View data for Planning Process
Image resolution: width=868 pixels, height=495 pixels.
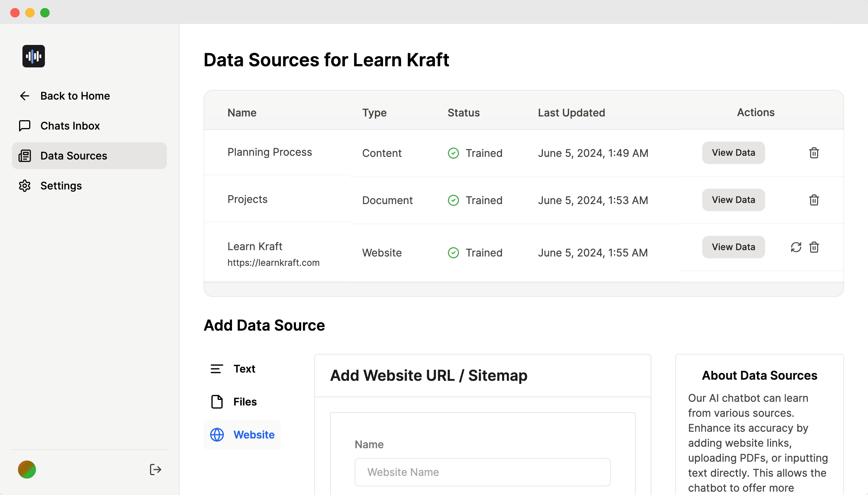733,153
